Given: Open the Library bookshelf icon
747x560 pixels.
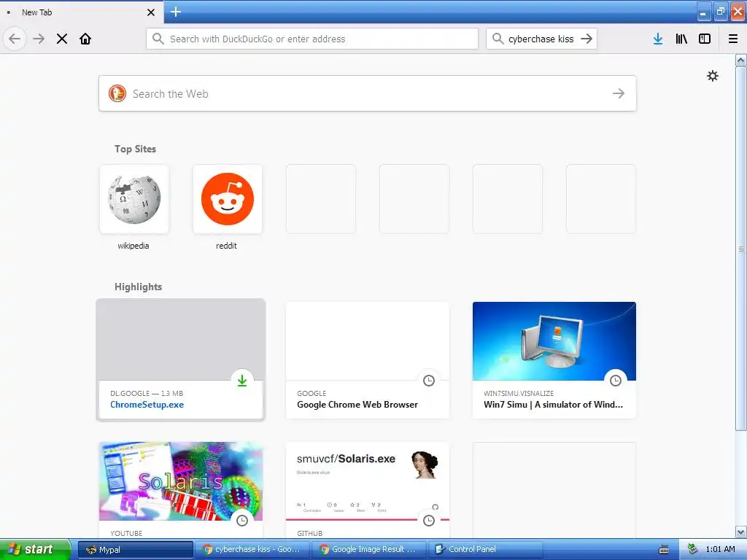Looking at the screenshot, I should tap(681, 39).
